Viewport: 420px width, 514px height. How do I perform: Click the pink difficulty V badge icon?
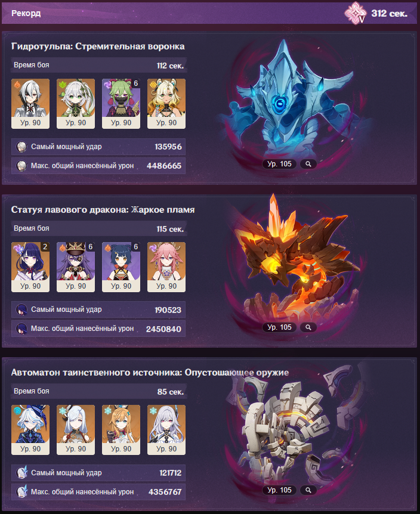click(x=356, y=13)
